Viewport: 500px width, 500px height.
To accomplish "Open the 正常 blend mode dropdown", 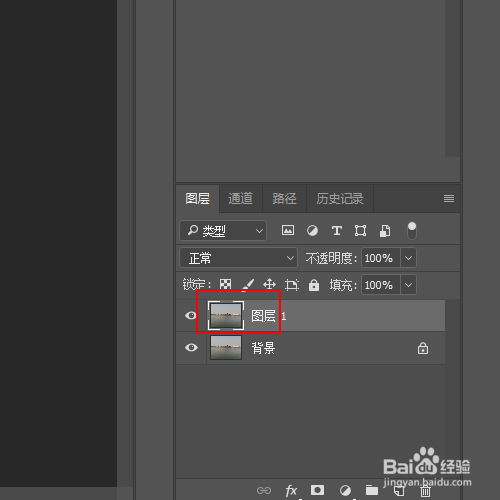I will click(x=238, y=258).
